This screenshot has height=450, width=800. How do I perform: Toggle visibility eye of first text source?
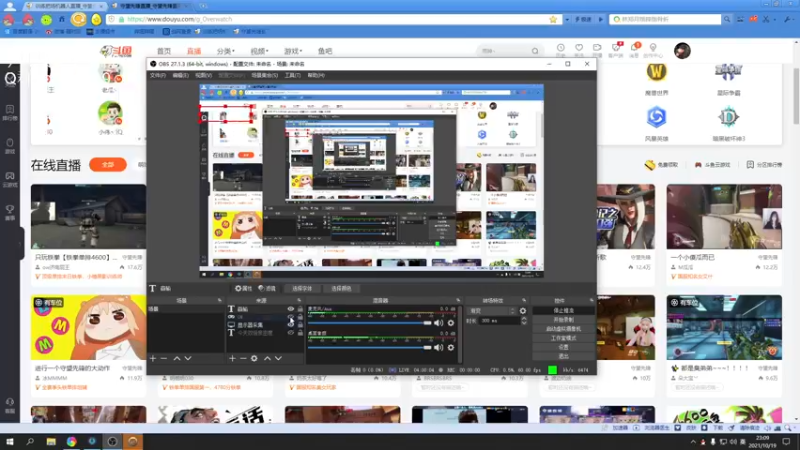(291, 309)
